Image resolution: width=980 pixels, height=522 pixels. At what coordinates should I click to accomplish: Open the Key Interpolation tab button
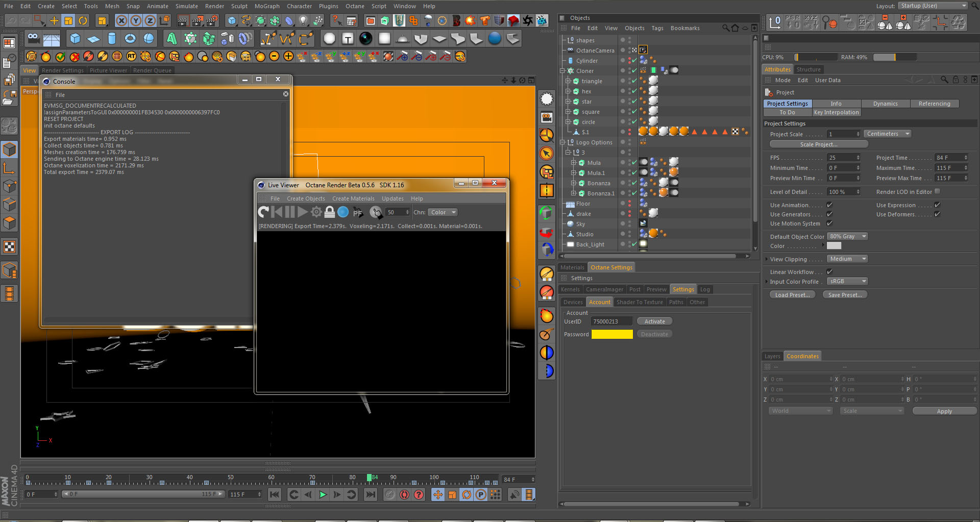(x=837, y=112)
